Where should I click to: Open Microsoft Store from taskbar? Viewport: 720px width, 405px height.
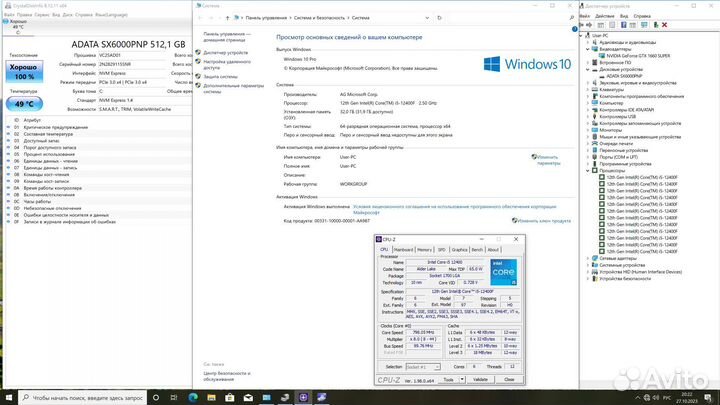click(x=230, y=397)
